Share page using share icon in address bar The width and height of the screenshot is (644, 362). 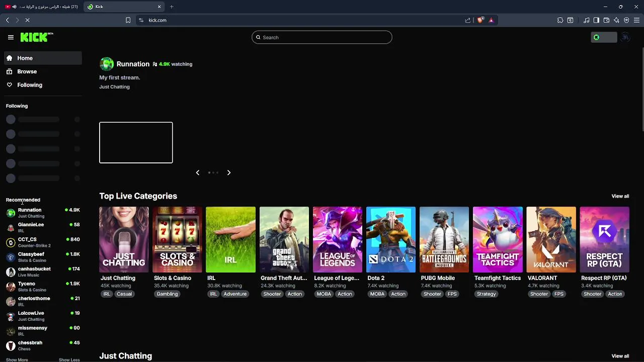(468, 20)
